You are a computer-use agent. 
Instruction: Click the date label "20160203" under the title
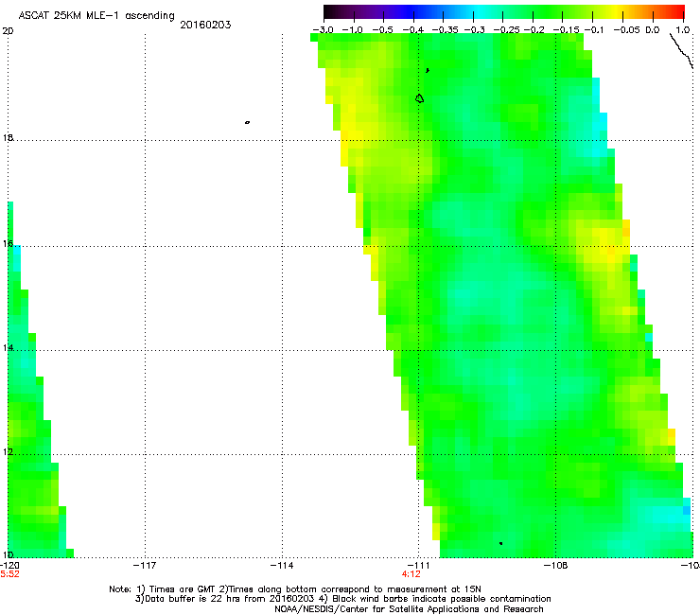point(205,25)
